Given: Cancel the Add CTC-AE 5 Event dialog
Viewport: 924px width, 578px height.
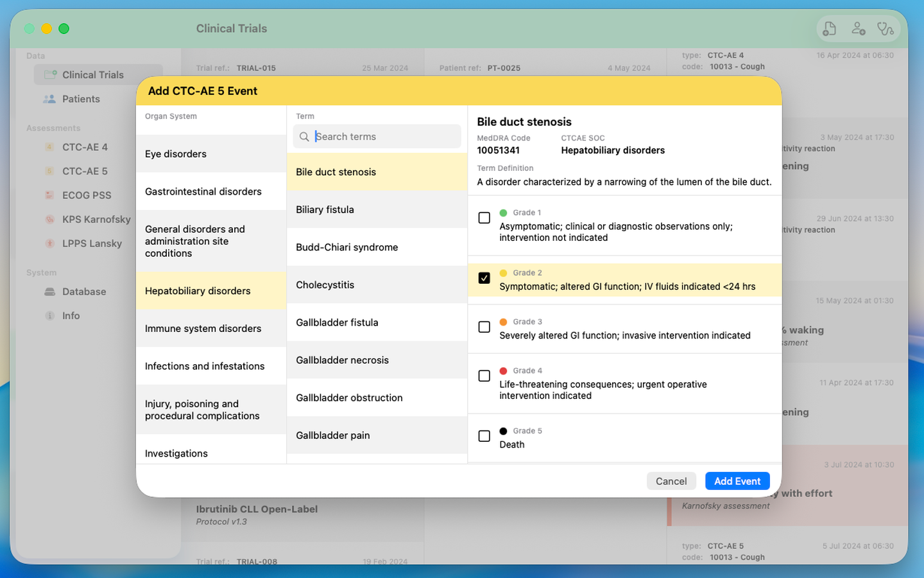Looking at the screenshot, I should click(671, 481).
